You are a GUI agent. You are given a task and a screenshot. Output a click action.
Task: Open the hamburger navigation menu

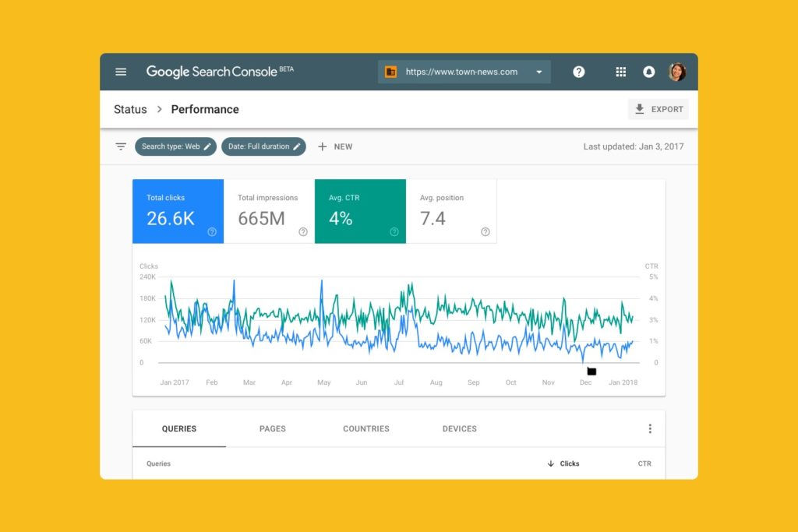coord(121,72)
